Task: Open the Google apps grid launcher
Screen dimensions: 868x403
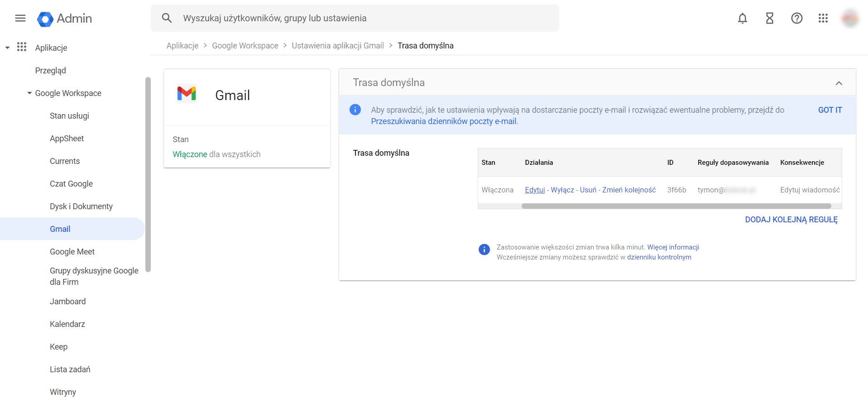Action: click(x=823, y=18)
